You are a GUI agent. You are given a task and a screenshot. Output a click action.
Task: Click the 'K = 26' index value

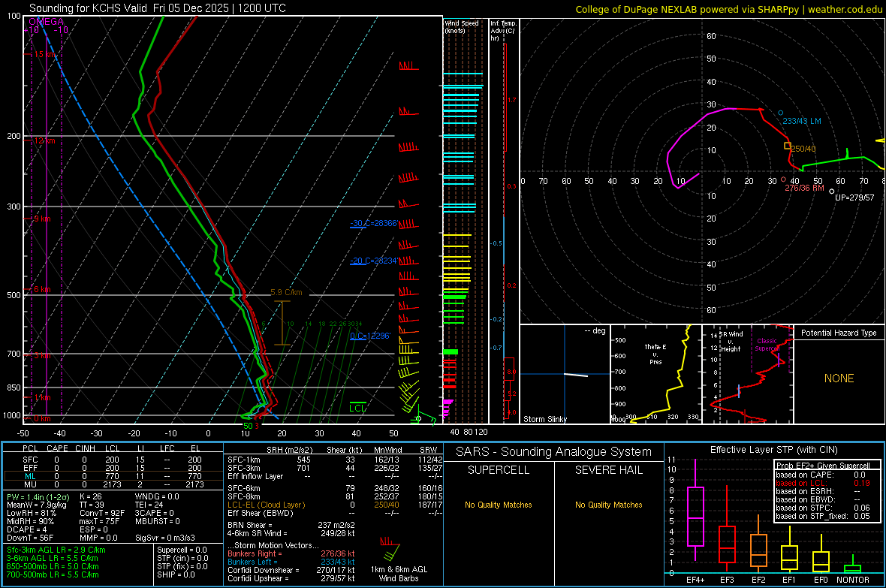click(x=90, y=496)
